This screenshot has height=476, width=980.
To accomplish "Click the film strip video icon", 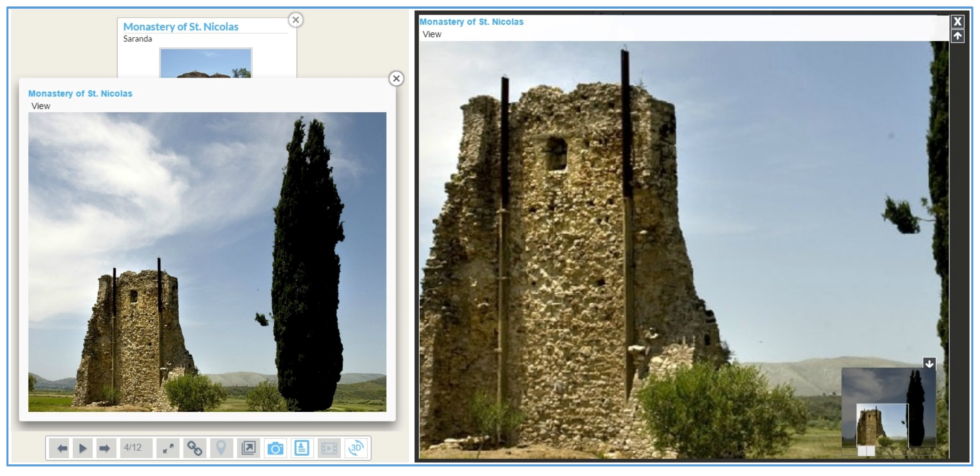I will coord(329,448).
